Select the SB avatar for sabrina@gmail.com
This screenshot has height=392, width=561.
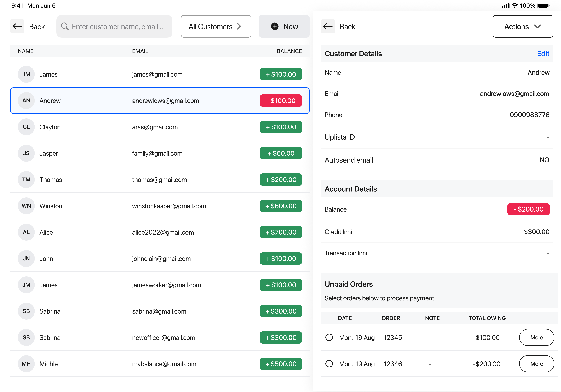26,311
